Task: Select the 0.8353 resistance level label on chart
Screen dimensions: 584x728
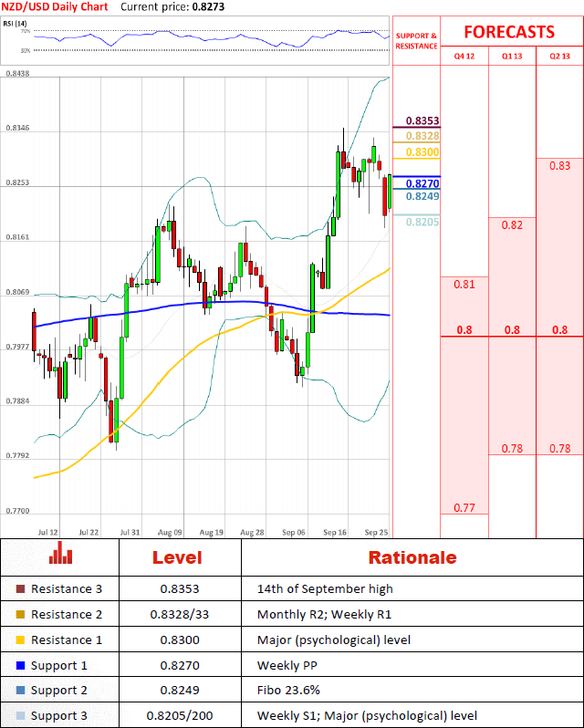Action: pos(422,121)
